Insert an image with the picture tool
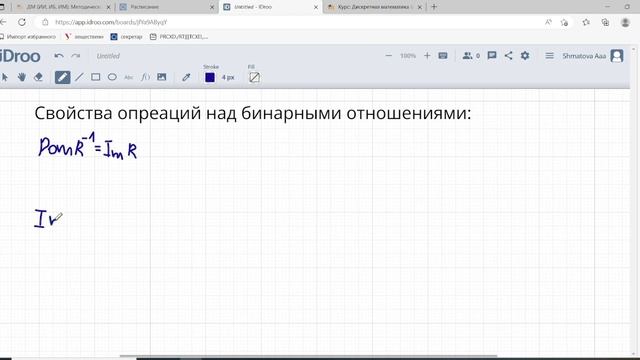This screenshot has height=360, width=640. click(162, 77)
